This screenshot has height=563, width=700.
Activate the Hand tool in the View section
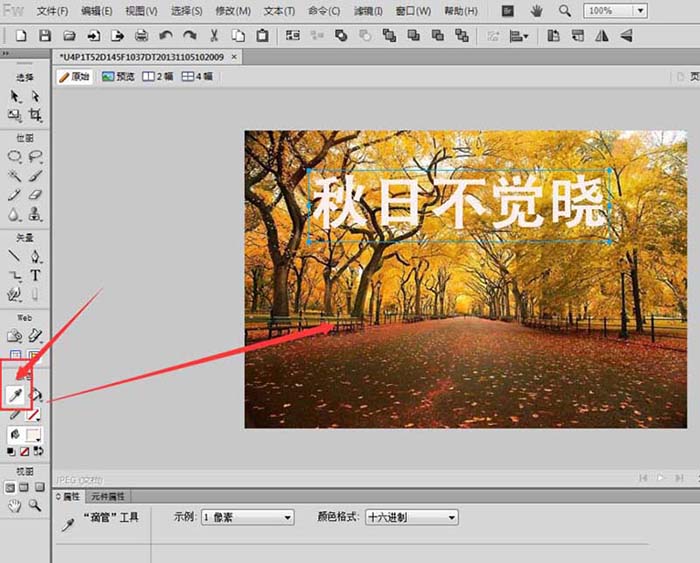(x=15, y=506)
